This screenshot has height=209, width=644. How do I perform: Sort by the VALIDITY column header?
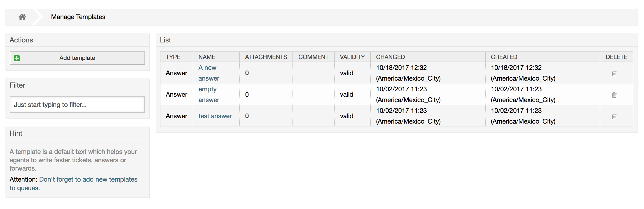(352, 57)
